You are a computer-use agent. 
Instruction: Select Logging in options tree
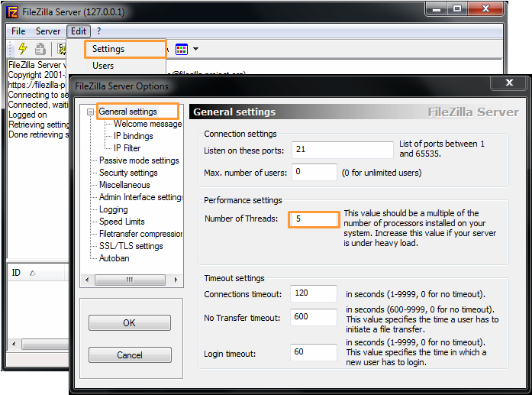tap(113, 209)
